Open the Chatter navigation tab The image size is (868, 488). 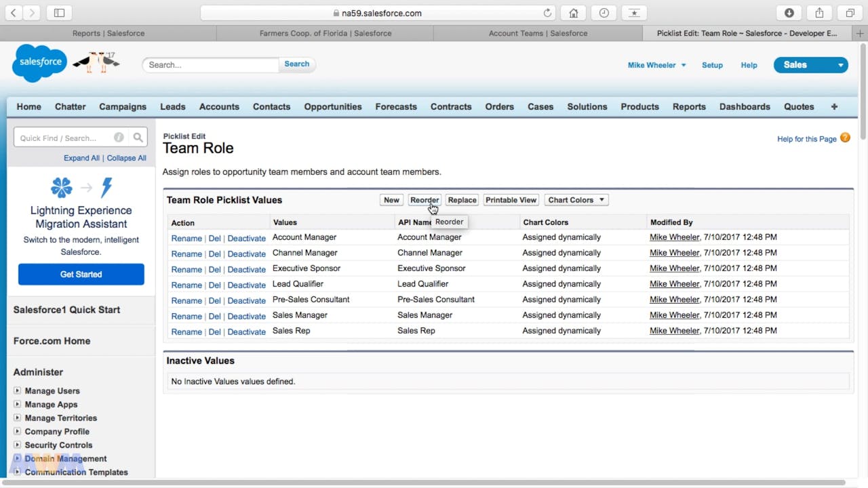70,106
